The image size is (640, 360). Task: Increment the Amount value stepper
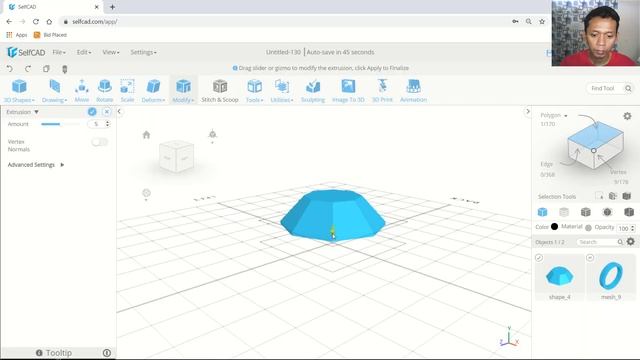coord(108,122)
